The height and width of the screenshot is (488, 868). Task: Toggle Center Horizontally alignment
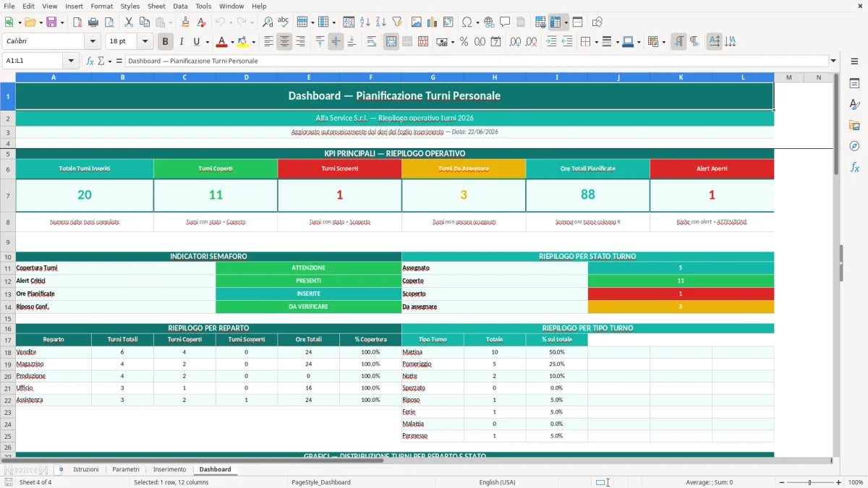pos(284,42)
